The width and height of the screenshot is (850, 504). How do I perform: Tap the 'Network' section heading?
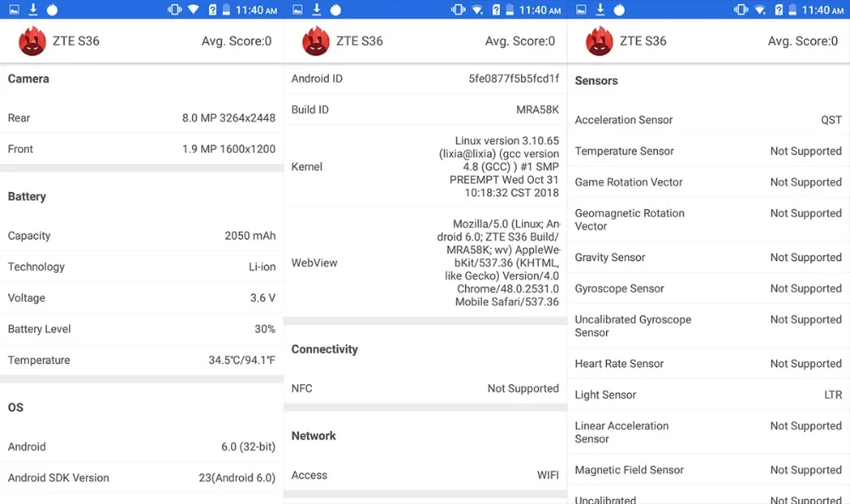coord(314,436)
